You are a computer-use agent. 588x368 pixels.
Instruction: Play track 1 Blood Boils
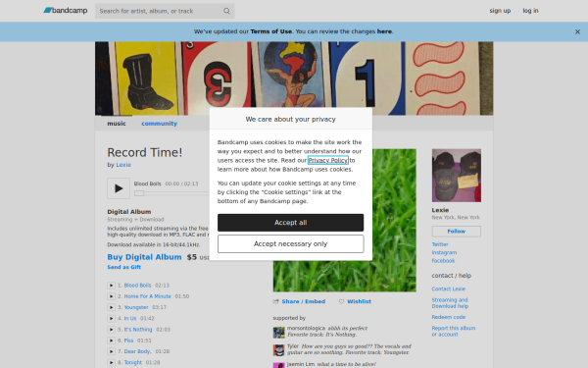111,286
